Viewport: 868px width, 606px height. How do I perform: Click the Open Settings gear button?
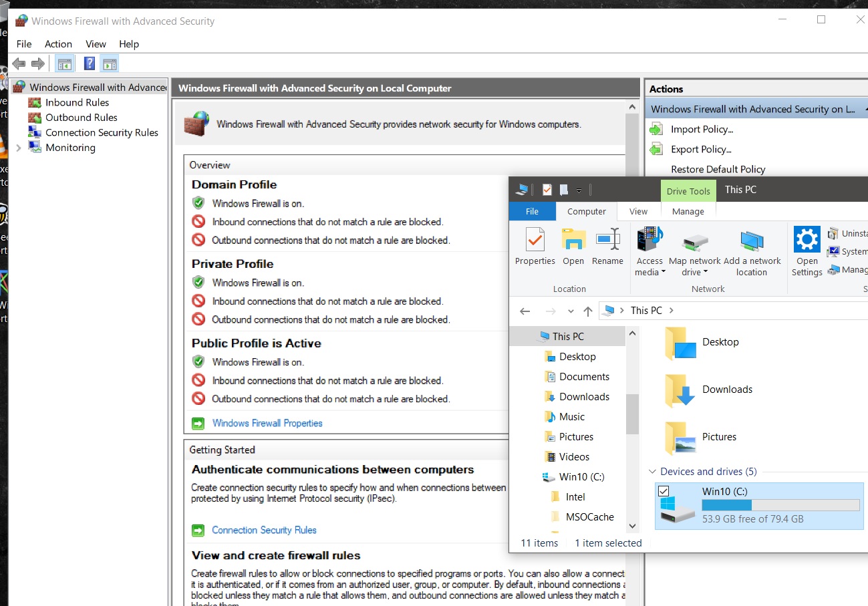pyautogui.click(x=807, y=251)
